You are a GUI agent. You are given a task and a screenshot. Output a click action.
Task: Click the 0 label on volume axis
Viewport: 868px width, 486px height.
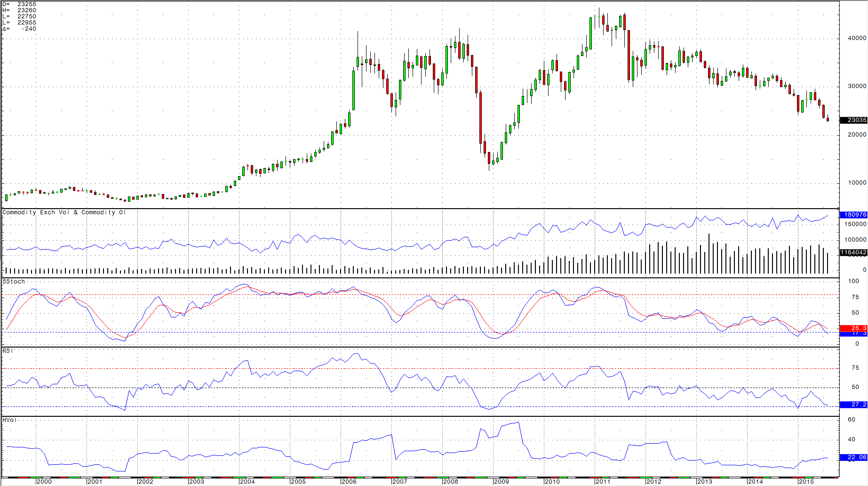tap(864, 270)
